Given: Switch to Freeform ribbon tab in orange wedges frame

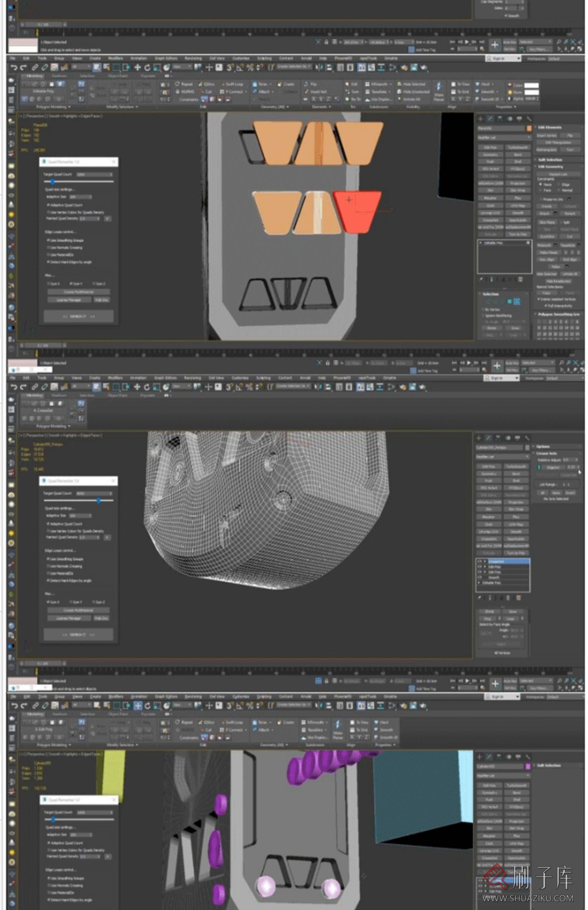Looking at the screenshot, I should click(x=60, y=76).
